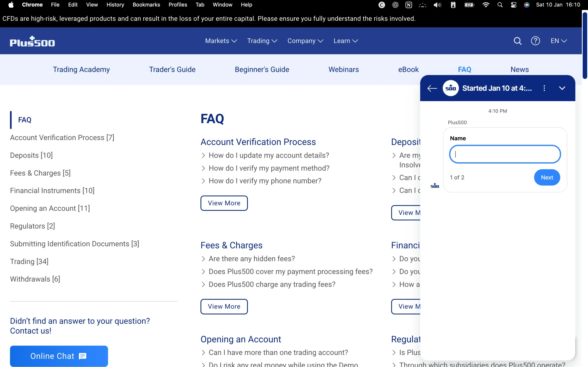Expand the Learn navigation dropdown

pos(345,41)
